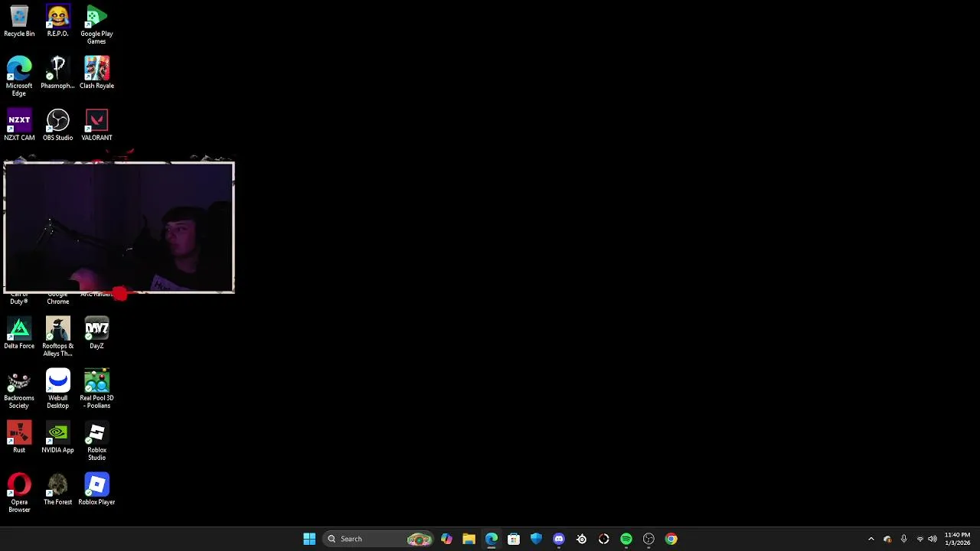Open Wi-Fi network settings in tray
Viewport: 980px width, 551px height.
pos(920,539)
